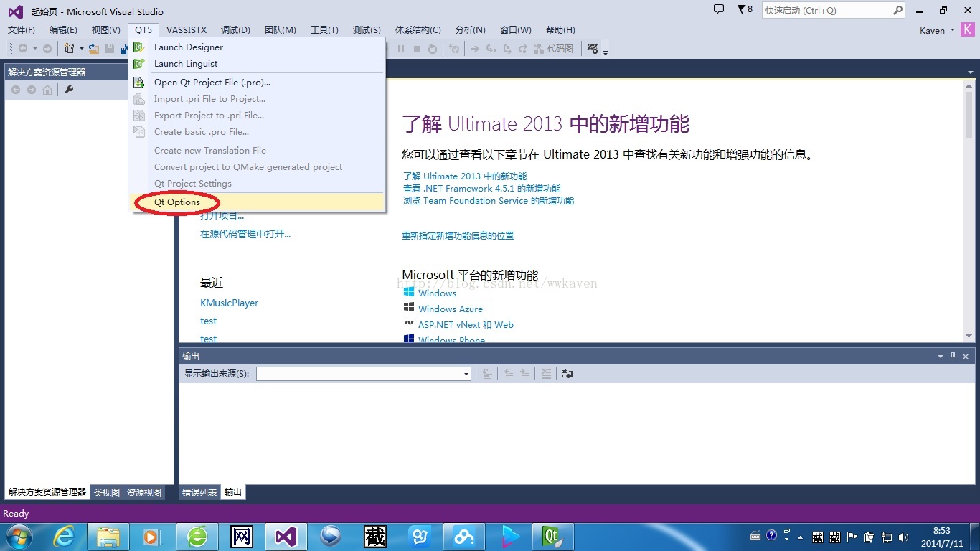This screenshot has width=980, height=551.
Task: Click the ASP.NET vNext 和 Web link
Action: pos(466,324)
